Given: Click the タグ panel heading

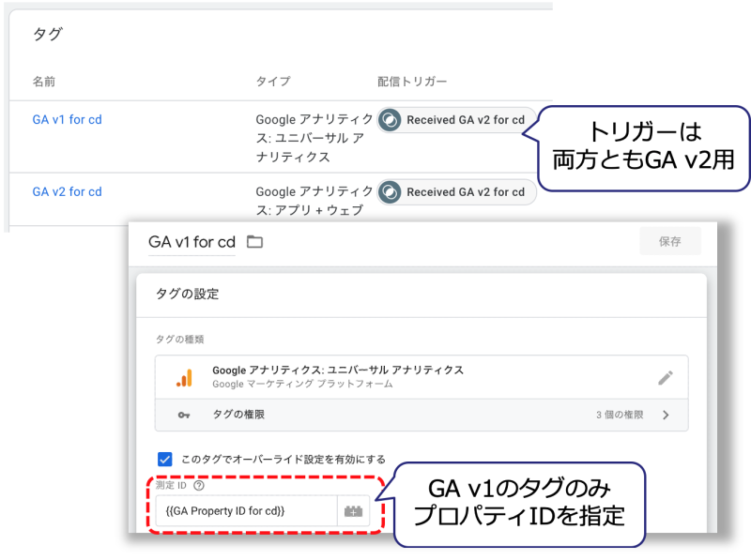Looking at the screenshot, I should coord(48,34).
